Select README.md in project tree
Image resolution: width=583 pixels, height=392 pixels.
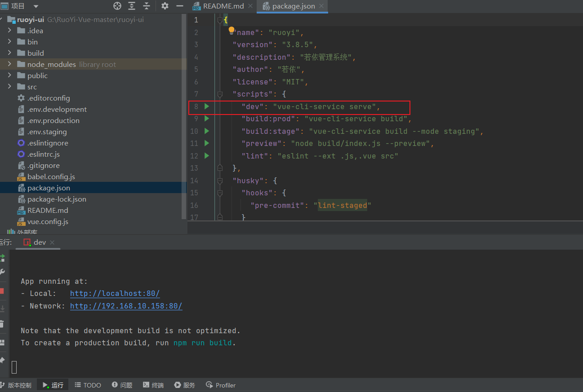pos(48,210)
